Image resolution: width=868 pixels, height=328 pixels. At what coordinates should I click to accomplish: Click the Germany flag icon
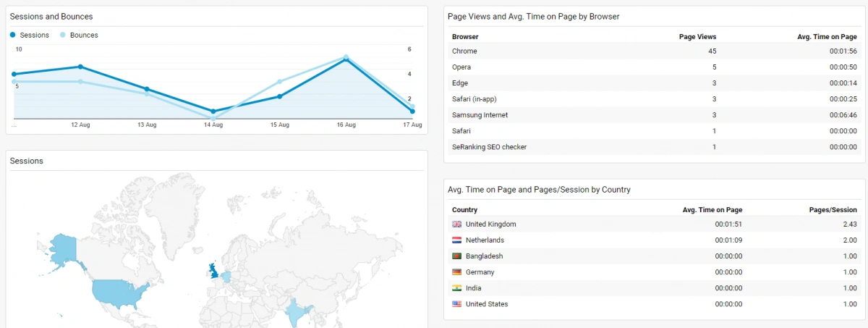coord(456,272)
